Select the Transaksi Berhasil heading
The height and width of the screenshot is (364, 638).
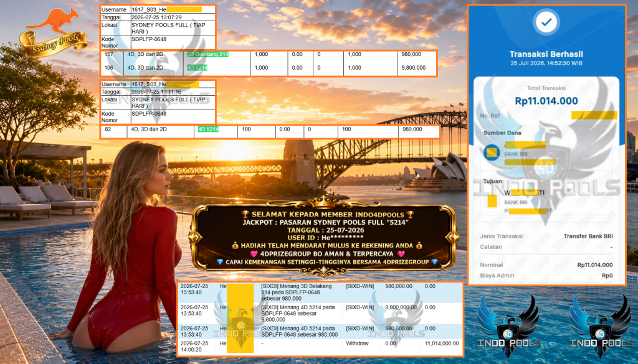[x=546, y=54]
